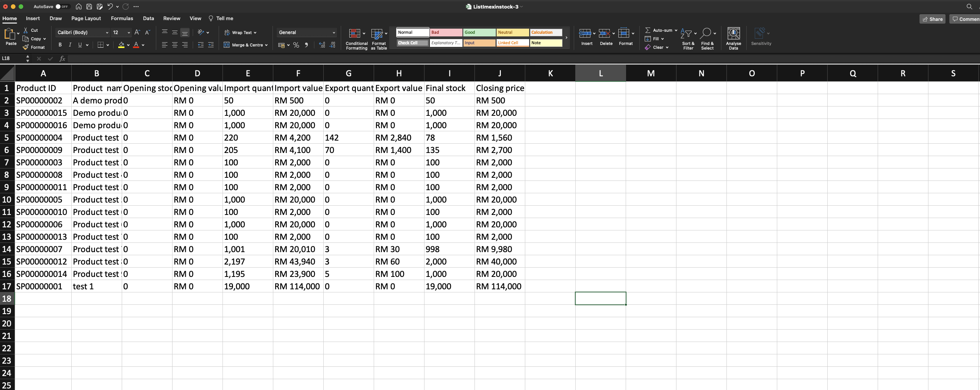This screenshot has height=390, width=980.
Task: Toggle bold formatting
Action: (60, 45)
